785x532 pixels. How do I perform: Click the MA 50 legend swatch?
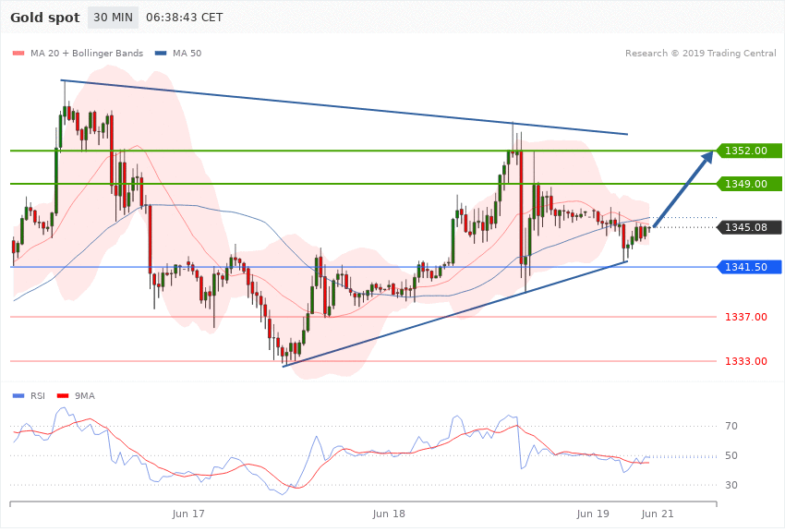(161, 54)
